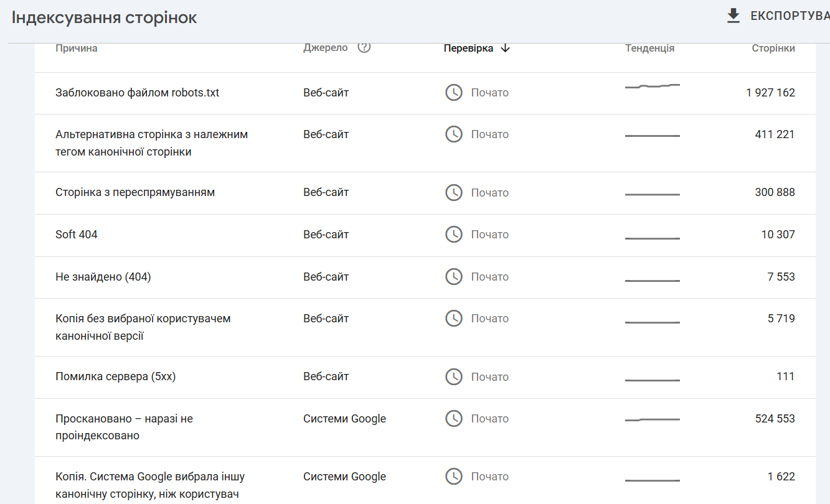Click clock icon in Сторінка з переспрямуванням row
Screen dimensions: 830x504
coord(454,193)
